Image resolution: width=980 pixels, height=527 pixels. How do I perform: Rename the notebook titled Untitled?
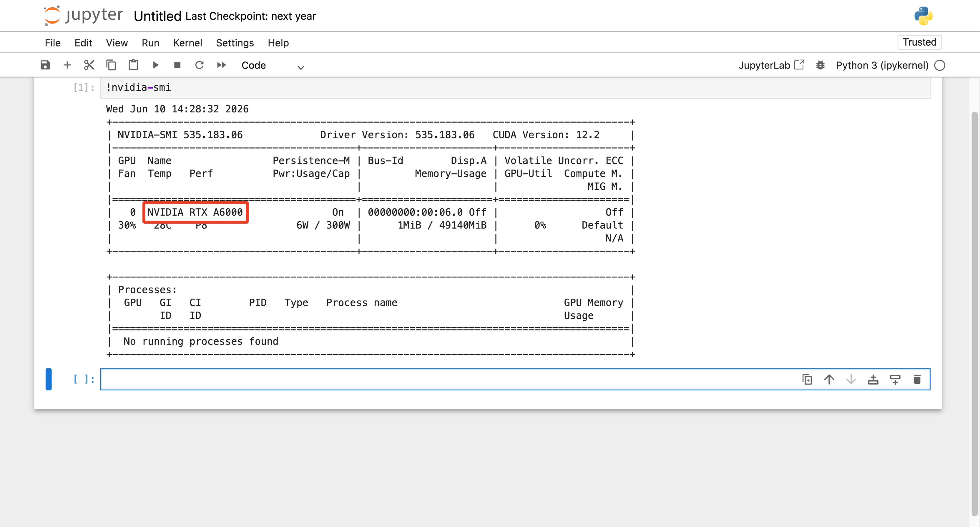[x=157, y=16]
